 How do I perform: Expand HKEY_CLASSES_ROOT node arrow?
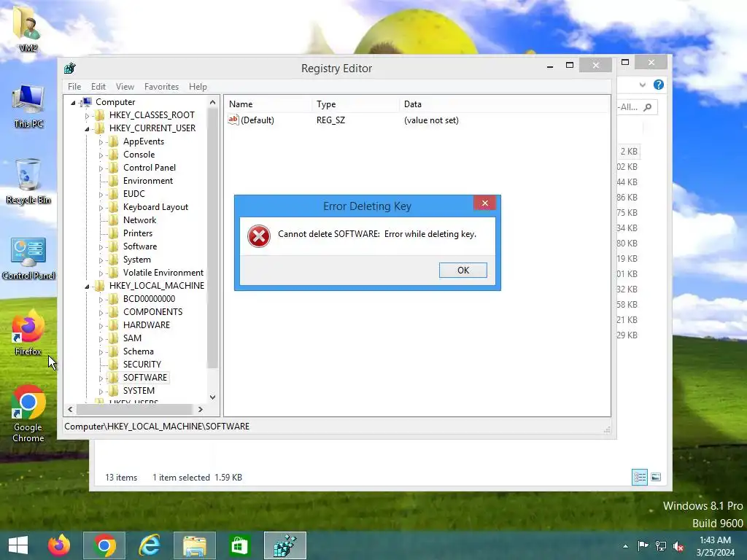click(87, 116)
